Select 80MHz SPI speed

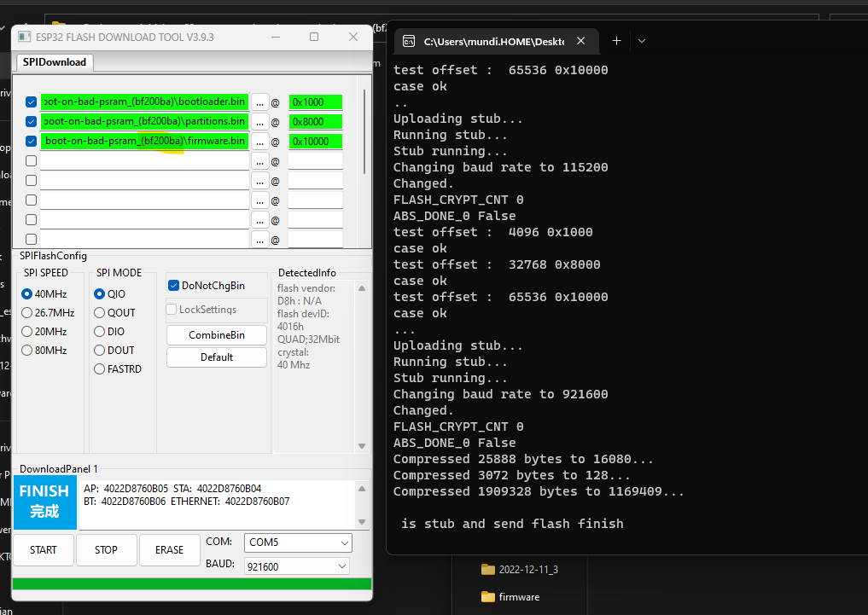44,351
